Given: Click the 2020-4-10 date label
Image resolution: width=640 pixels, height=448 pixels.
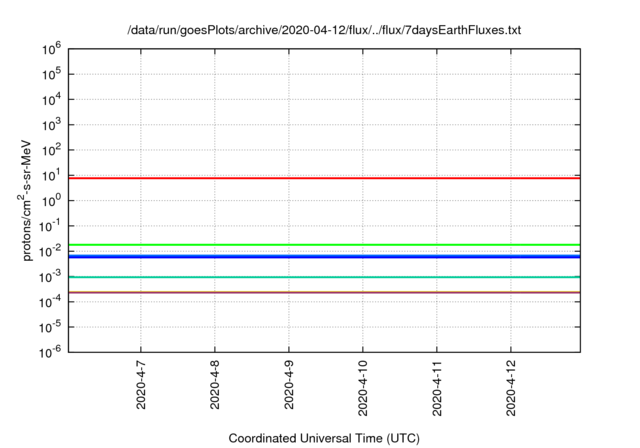Looking at the screenshot, I should (x=363, y=388).
